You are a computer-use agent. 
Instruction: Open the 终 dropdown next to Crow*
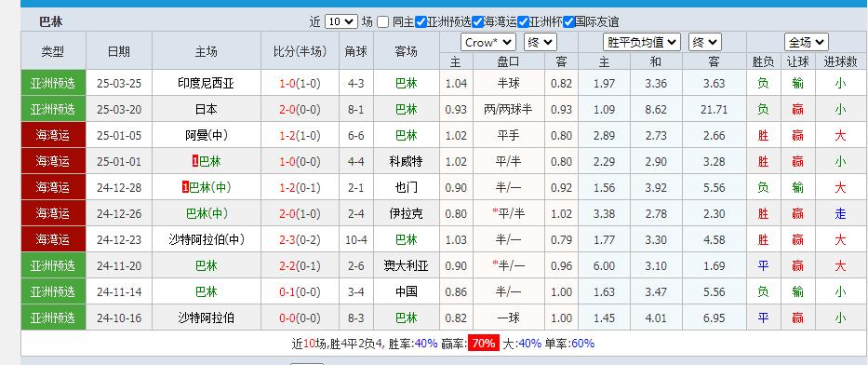tap(541, 42)
